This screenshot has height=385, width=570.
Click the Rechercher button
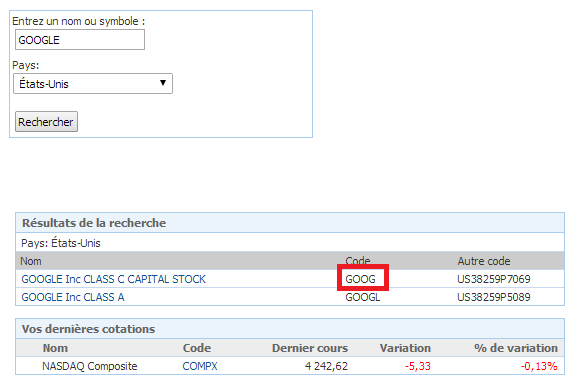(x=46, y=121)
